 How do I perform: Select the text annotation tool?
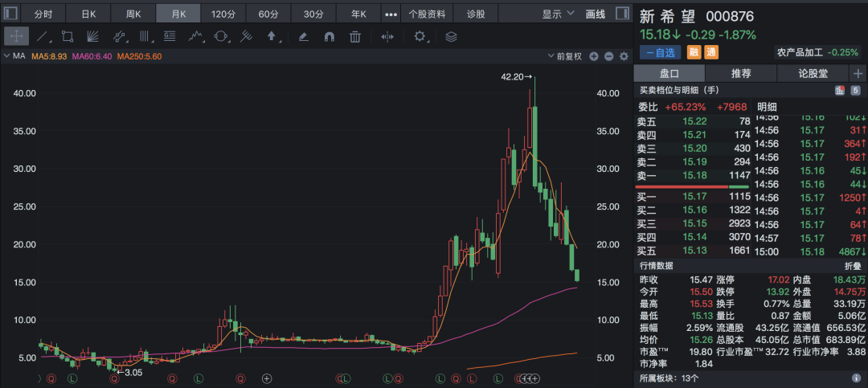coord(170,36)
